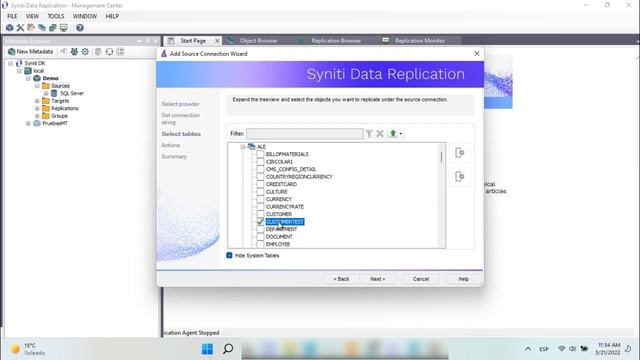The width and height of the screenshot is (640, 360).
Task: Go back with the < Back button
Action: [341, 279]
